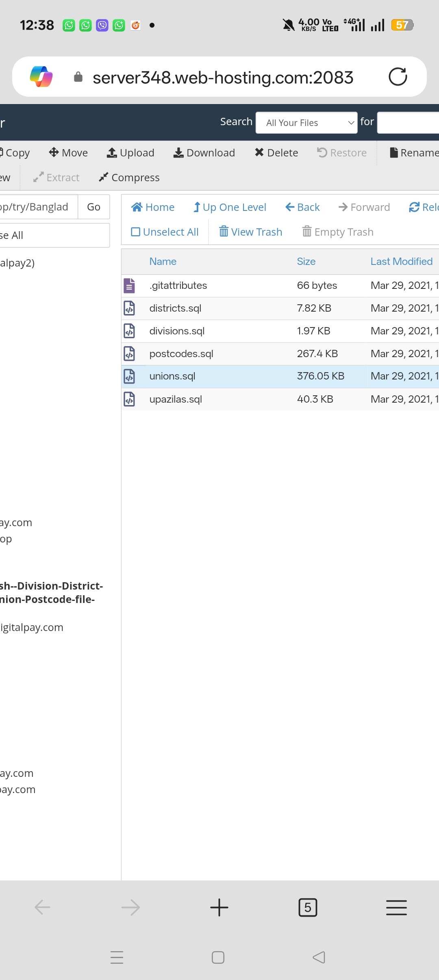Click the path field showing try/Banglad
Image resolution: width=439 pixels, height=980 pixels.
tap(39, 207)
